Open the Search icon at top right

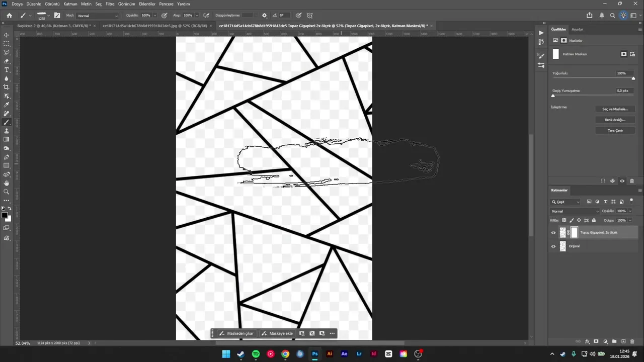(x=612, y=16)
